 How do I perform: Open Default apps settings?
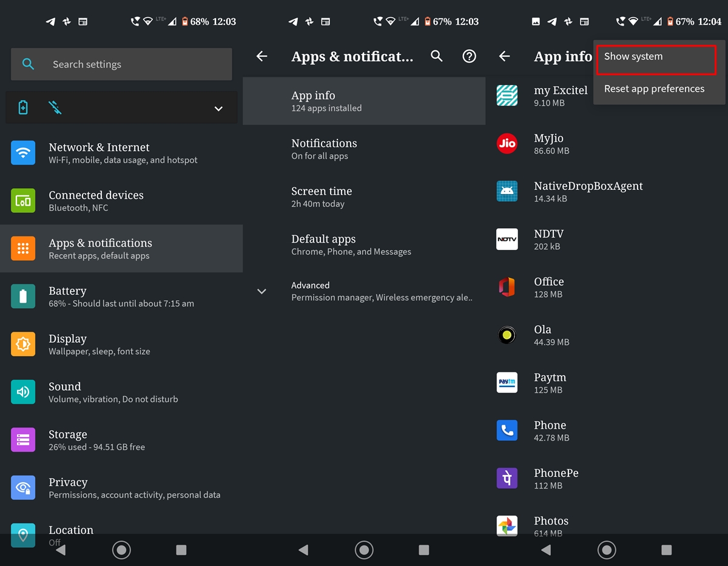point(364,244)
